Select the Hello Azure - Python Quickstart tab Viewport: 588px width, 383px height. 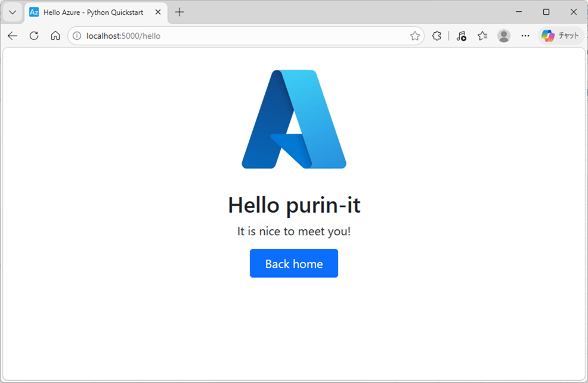[x=92, y=12]
